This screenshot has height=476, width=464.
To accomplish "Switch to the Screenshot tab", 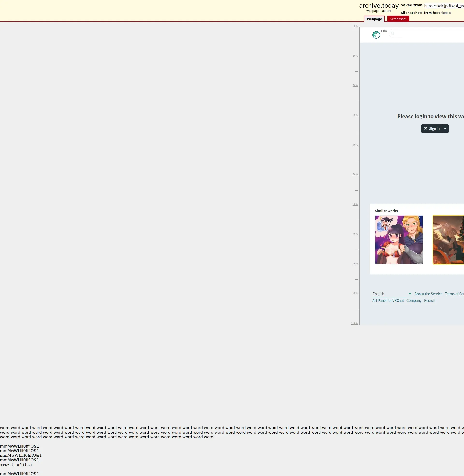I will [398, 19].
